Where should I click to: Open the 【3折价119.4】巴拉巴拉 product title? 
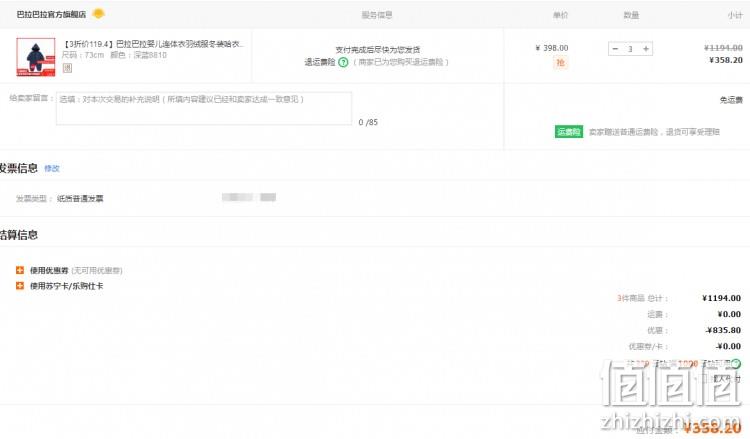coord(154,44)
